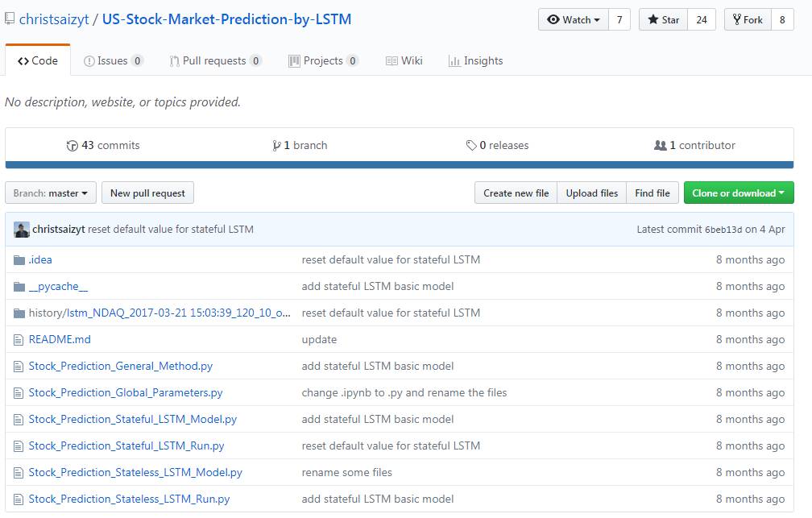Click the branch icon beside 1 branch
This screenshot has height=518, width=812.
[x=276, y=146]
